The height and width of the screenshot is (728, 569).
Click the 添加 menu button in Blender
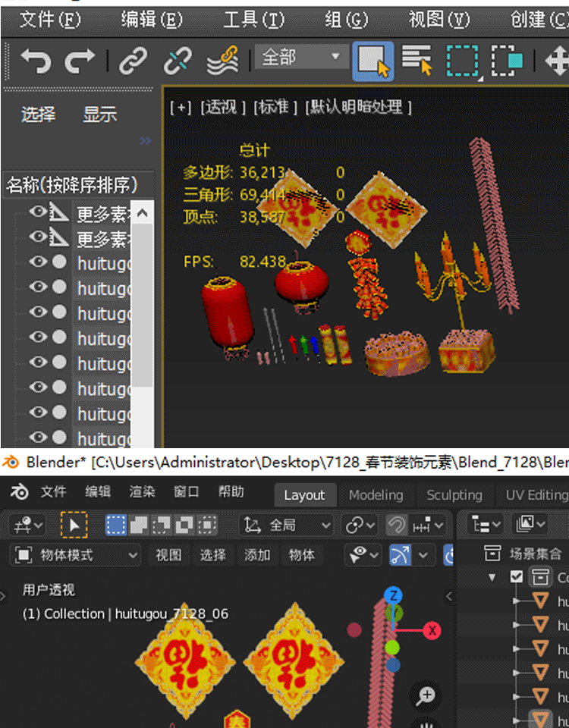257,555
